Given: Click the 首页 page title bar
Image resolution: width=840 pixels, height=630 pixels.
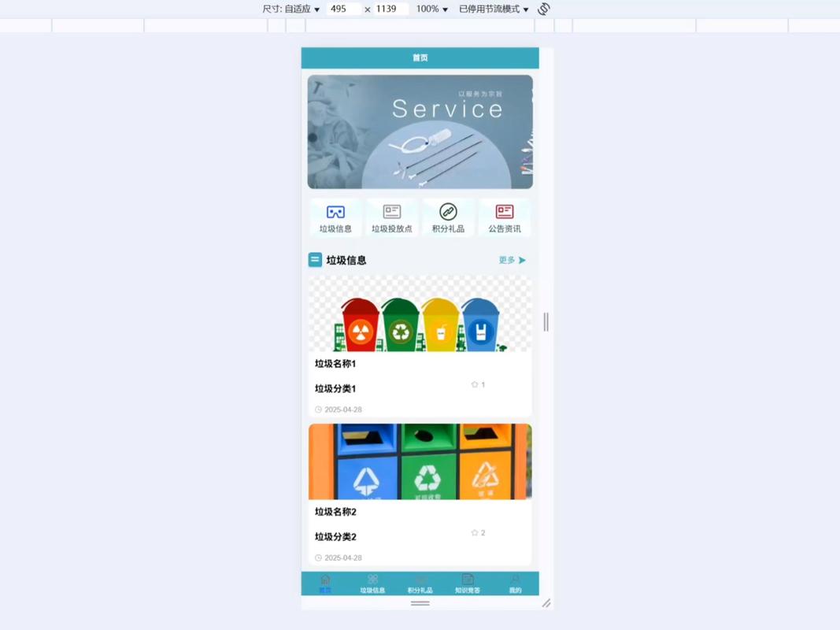Looking at the screenshot, I should (420, 57).
